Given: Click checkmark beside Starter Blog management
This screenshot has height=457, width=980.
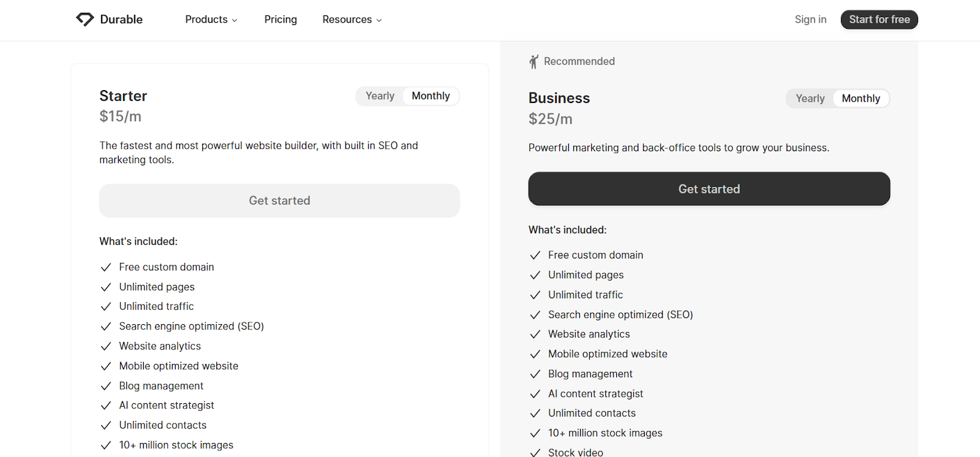Looking at the screenshot, I should (x=106, y=386).
